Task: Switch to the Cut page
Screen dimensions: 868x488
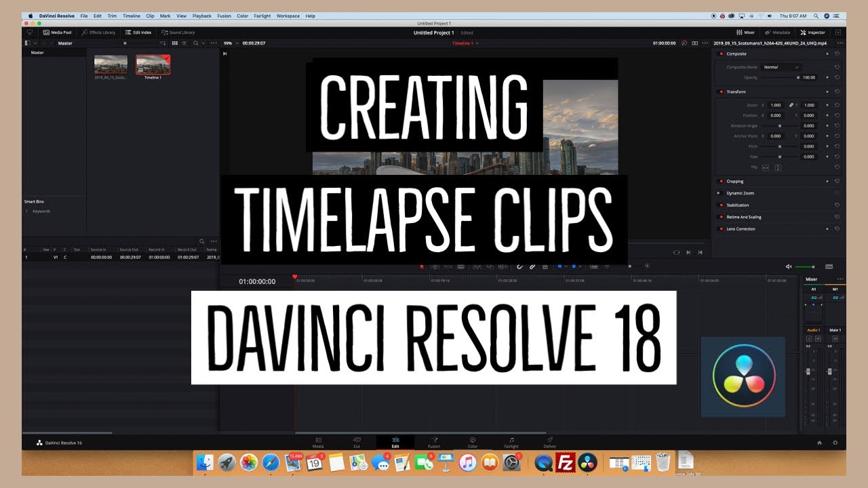Action: pyautogui.click(x=357, y=443)
